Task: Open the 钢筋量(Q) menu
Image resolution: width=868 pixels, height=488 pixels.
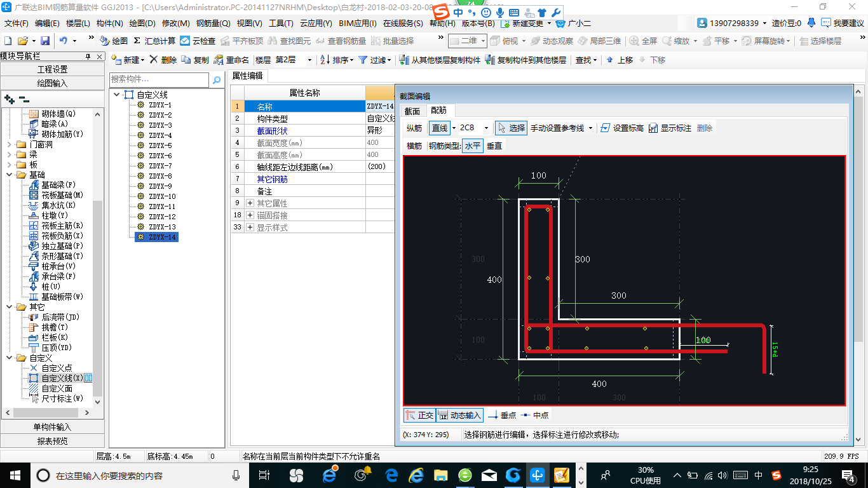Action: (x=214, y=24)
